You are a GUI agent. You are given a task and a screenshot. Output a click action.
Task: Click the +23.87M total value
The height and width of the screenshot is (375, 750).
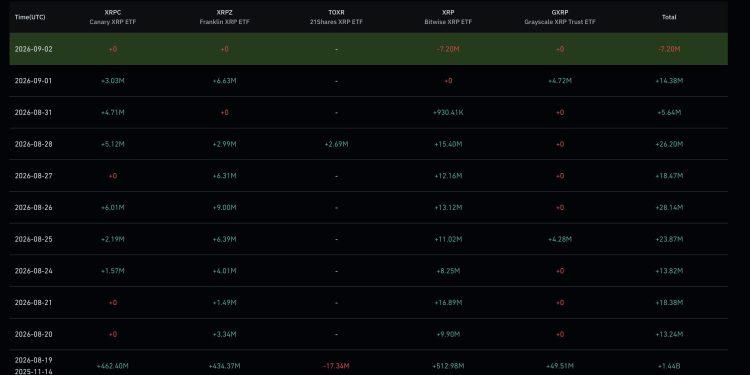tap(669, 239)
